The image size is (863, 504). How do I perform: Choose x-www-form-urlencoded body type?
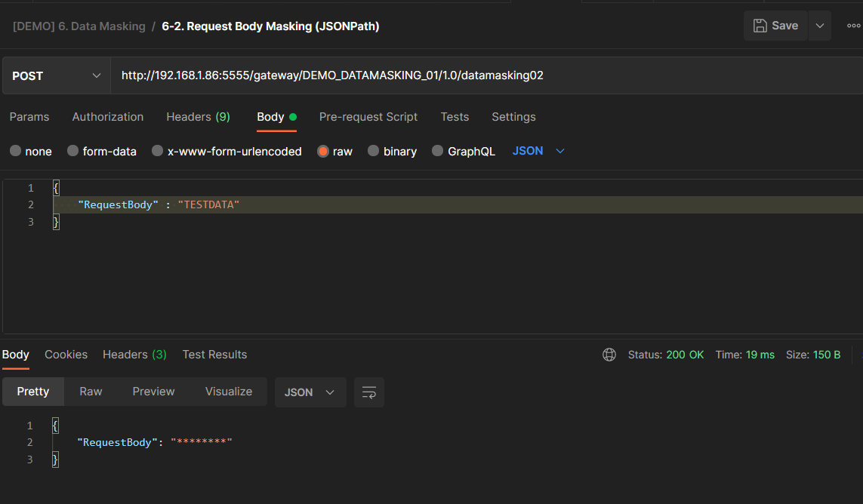(x=158, y=151)
